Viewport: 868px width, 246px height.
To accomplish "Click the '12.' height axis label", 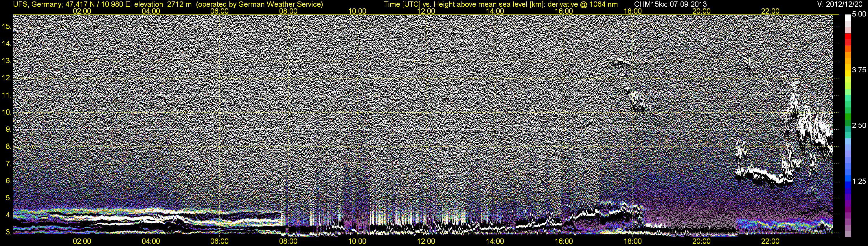I will 7,78.
